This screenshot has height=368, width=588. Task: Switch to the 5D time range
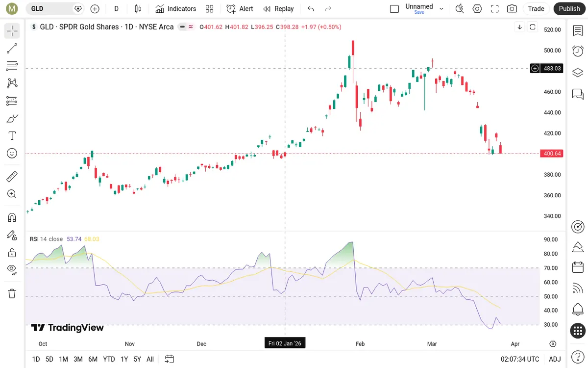[x=49, y=359]
